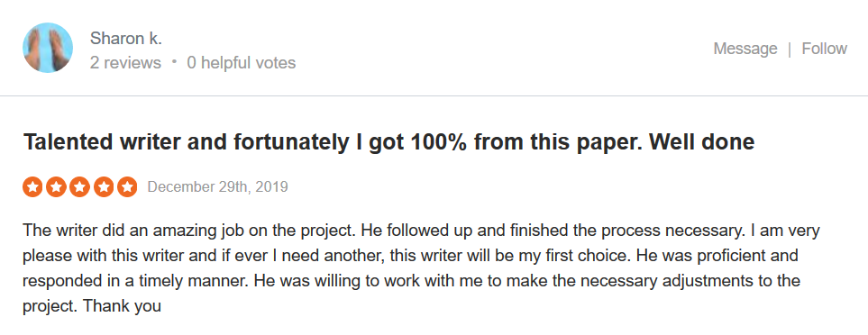Click 'Thank you' ending the review text
Screen dimensions: 868x335
[x=122, y=305]
